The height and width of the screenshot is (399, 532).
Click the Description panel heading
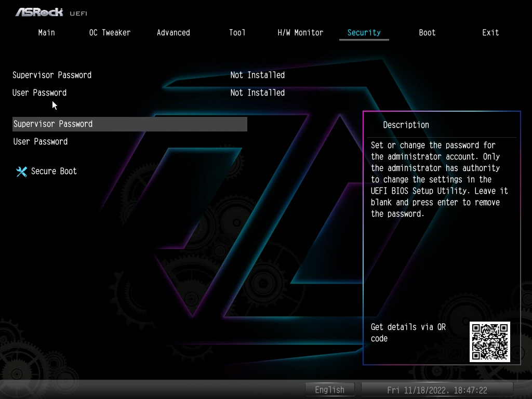(x=406, y=125)
